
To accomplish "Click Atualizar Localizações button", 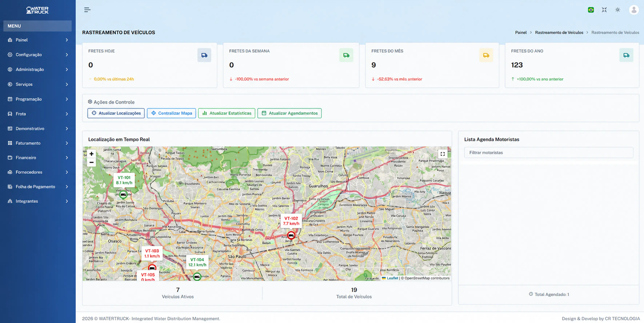I will click(x=116, y=113).
